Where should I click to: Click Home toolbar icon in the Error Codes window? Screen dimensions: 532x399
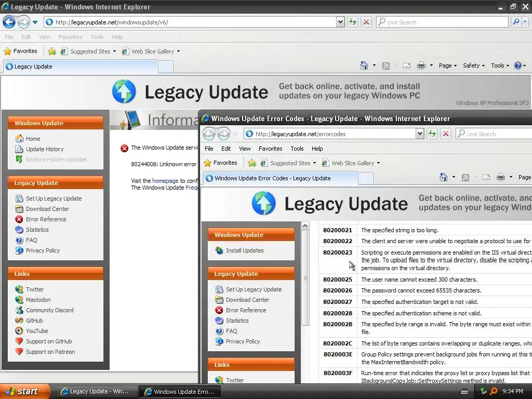444,177
